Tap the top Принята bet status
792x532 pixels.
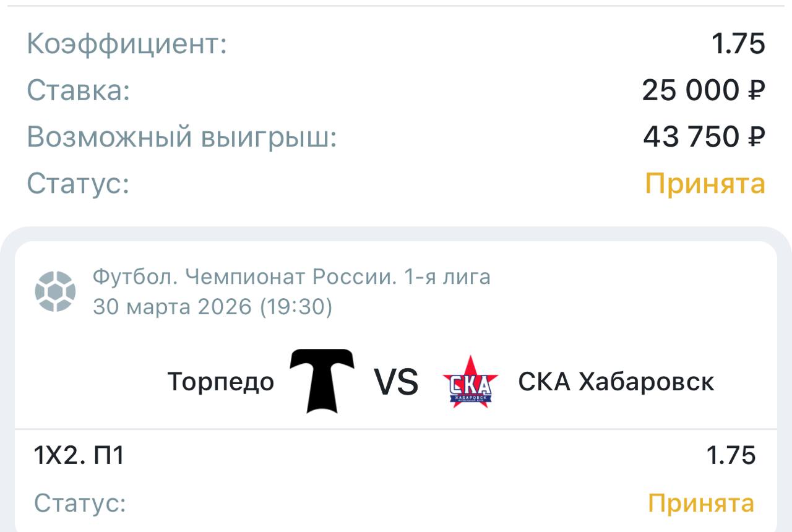pyautogui.click(x=705, y=183)
